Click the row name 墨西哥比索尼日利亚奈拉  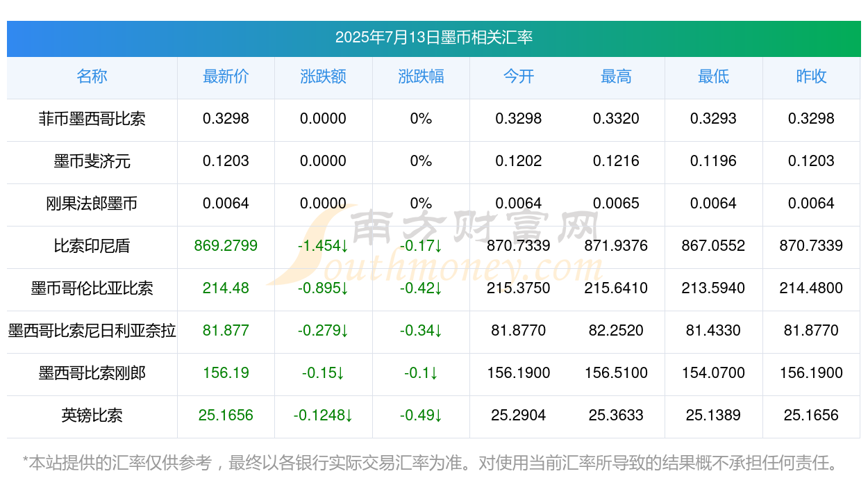tap(92, 331)
